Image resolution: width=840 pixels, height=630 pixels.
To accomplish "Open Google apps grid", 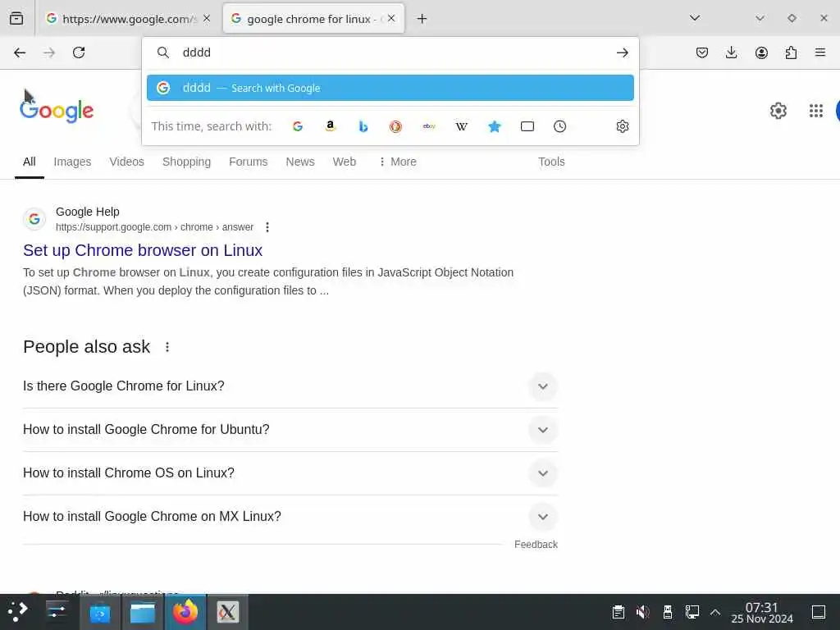I will pos(816,111).
